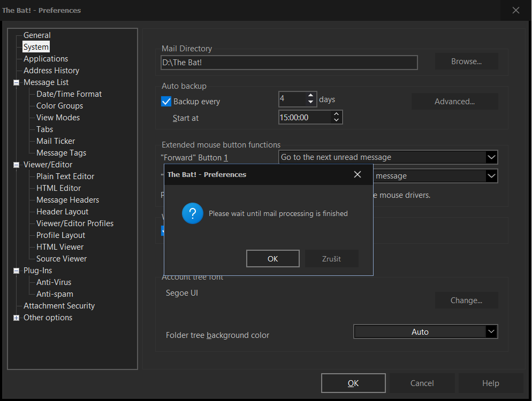Screen dimensions: 532x401
Task: Increase Start at time with up arrow
Action: (336, 114)
